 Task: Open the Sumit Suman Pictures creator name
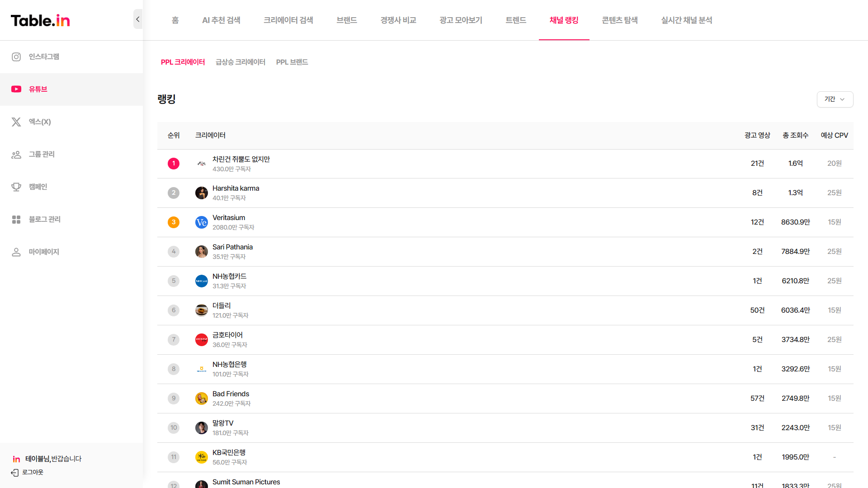pos(246,482)
